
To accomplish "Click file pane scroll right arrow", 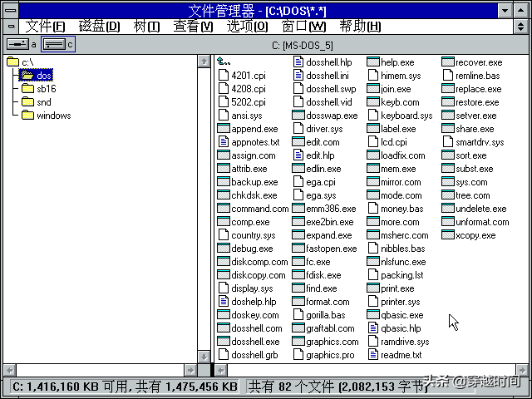I will [522, 370].
